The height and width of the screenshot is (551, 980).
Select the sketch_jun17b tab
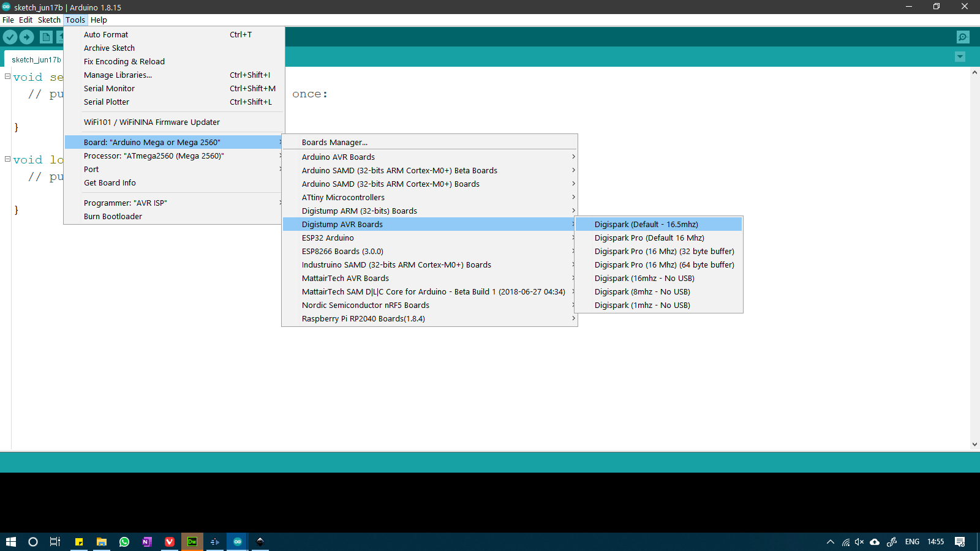click(36, 59)
